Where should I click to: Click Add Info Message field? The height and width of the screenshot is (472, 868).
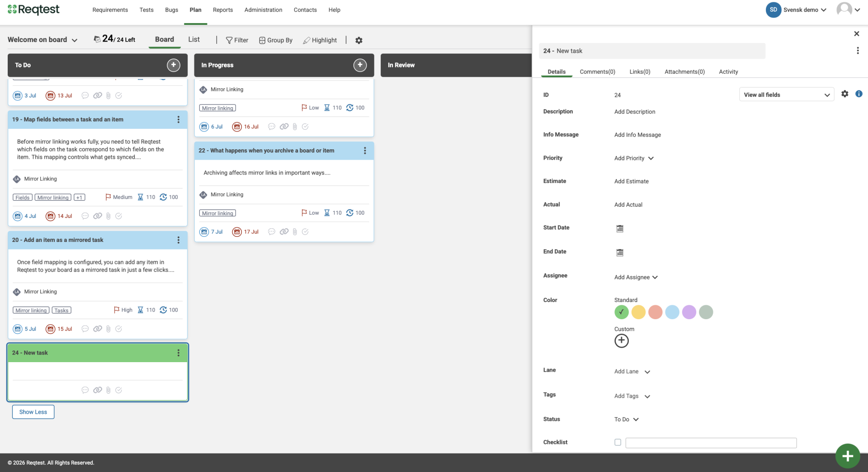[637, 135]
